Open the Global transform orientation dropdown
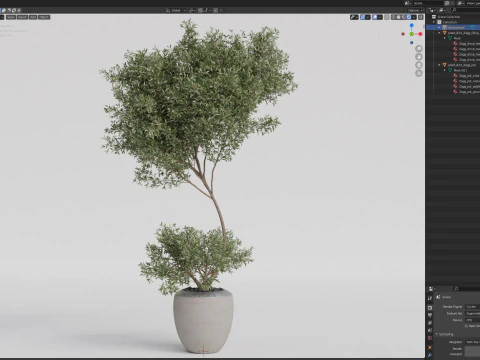This screenshot has width=480, height=360. coord(176,10)
